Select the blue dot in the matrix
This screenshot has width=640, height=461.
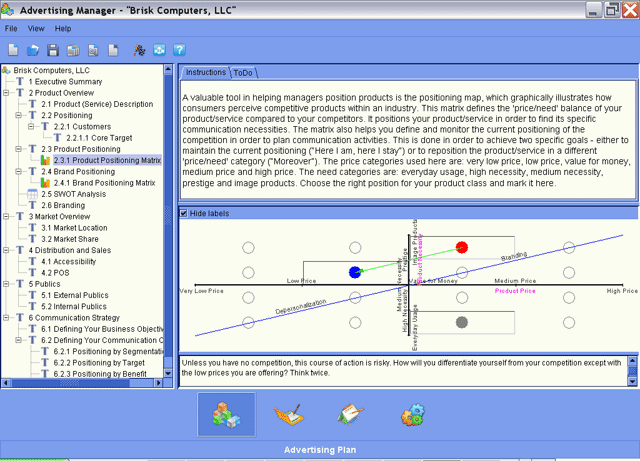click(x=355, y=272)
